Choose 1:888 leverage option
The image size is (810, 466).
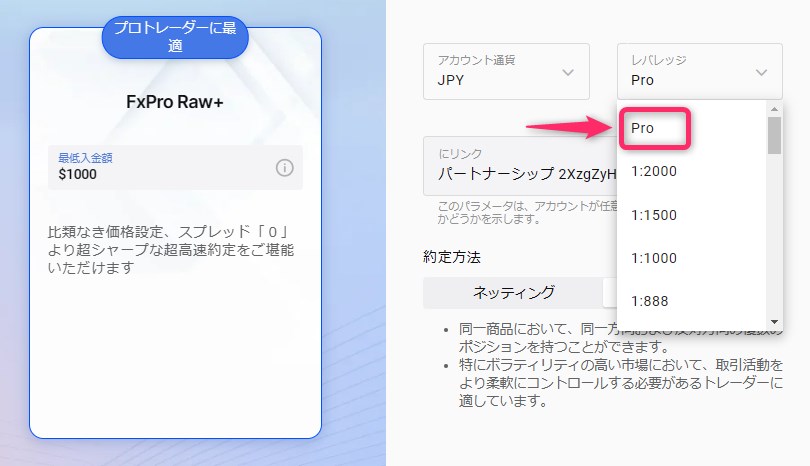691,301
